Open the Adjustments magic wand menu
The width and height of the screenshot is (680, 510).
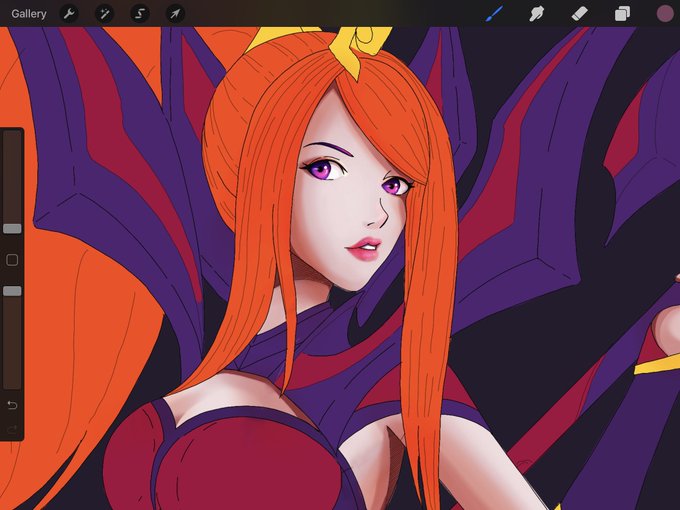[x=105, y=14]
